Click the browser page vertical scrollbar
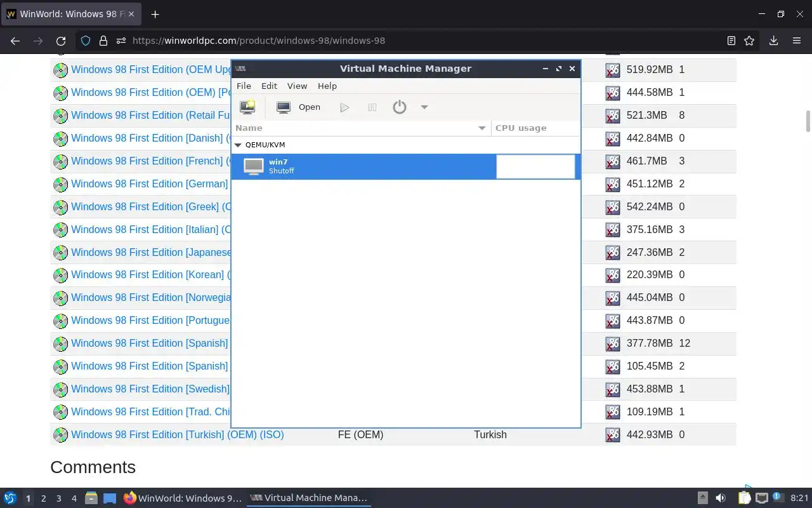 point(808,121)
